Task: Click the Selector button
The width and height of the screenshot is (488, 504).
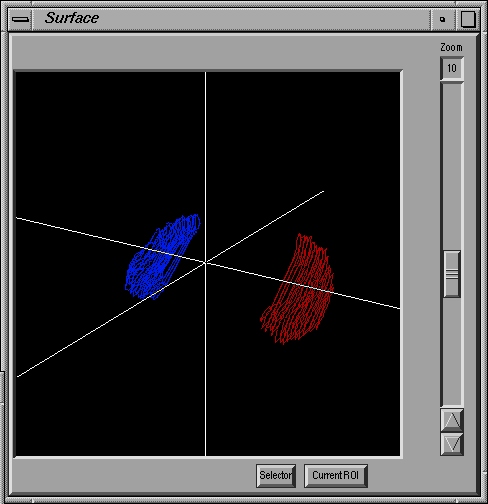Action: tap(276, 475)
